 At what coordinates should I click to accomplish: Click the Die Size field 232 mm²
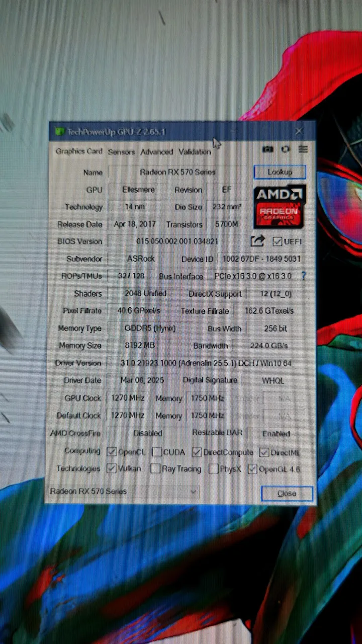click(226, 207)
